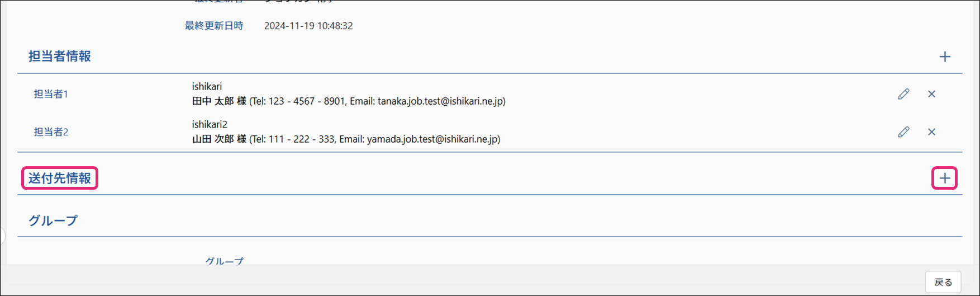
Task: Open the pencil editor for 担当者2
Action: click(x=903, y=132)
